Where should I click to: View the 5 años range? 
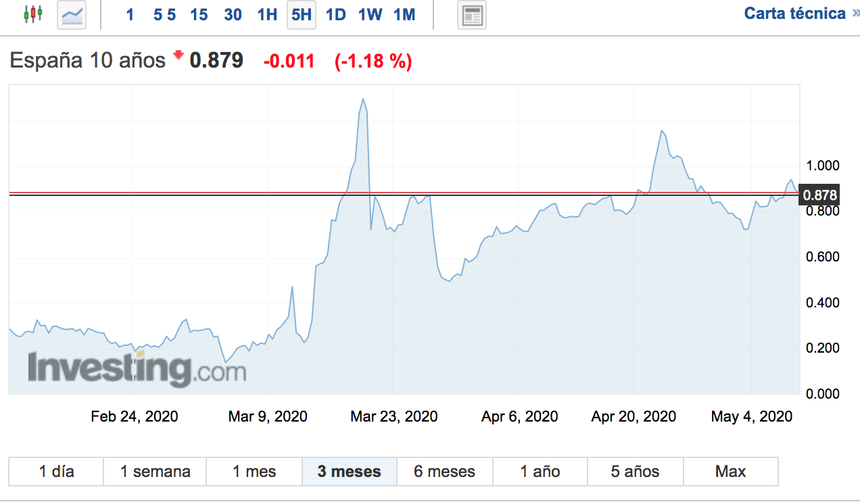coord(635,472)
